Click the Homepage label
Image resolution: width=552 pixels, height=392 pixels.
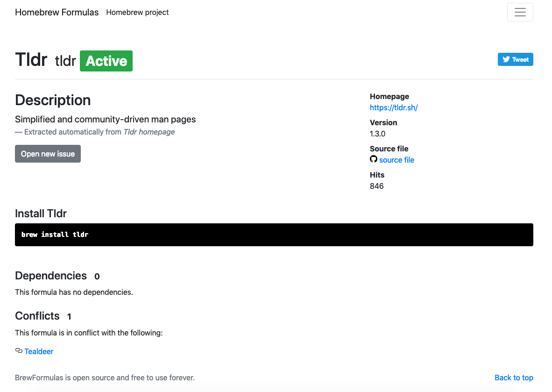(x=389, y=97)
